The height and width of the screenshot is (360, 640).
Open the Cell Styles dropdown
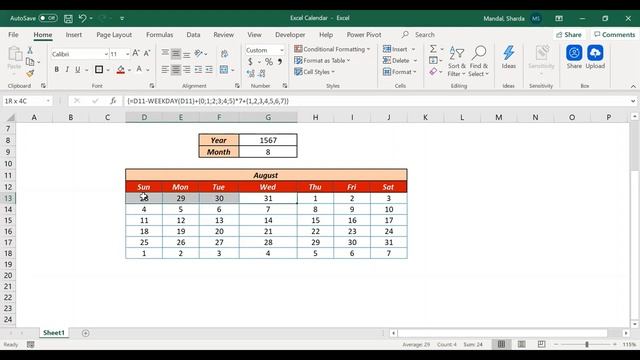click(x=314, y=72)
